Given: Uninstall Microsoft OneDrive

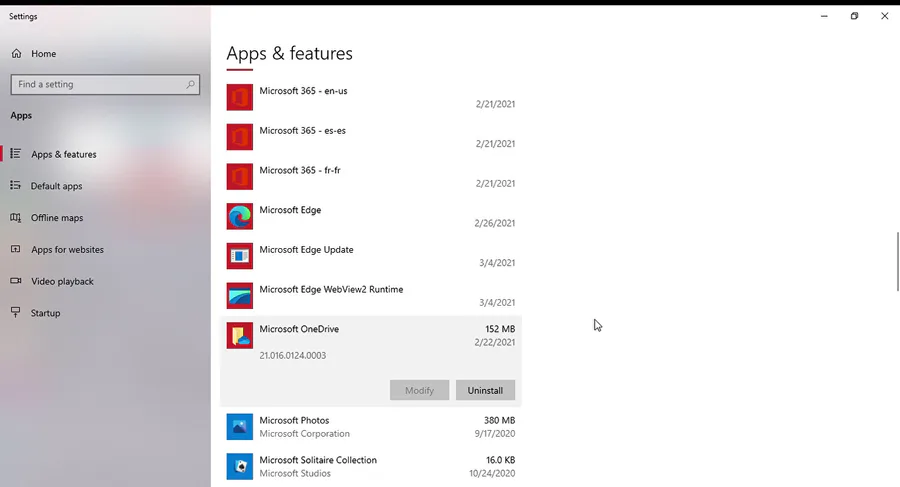Looking at the screenshot, I should point(485,390).
